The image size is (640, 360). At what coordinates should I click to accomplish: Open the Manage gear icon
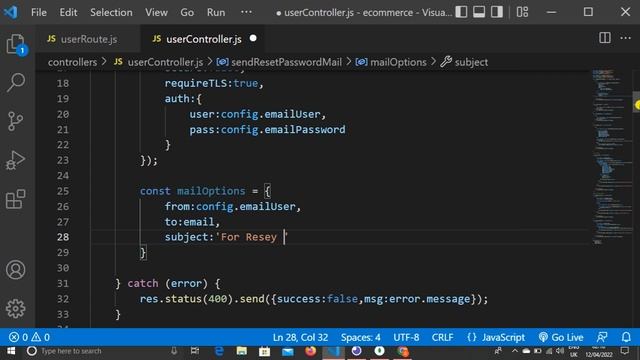[x=16, y=309]
